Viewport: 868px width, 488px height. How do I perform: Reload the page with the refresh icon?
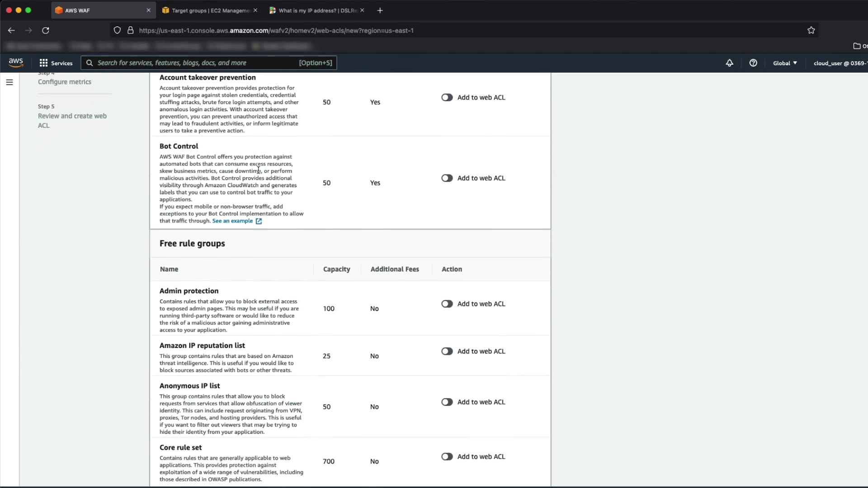(46, 30)
